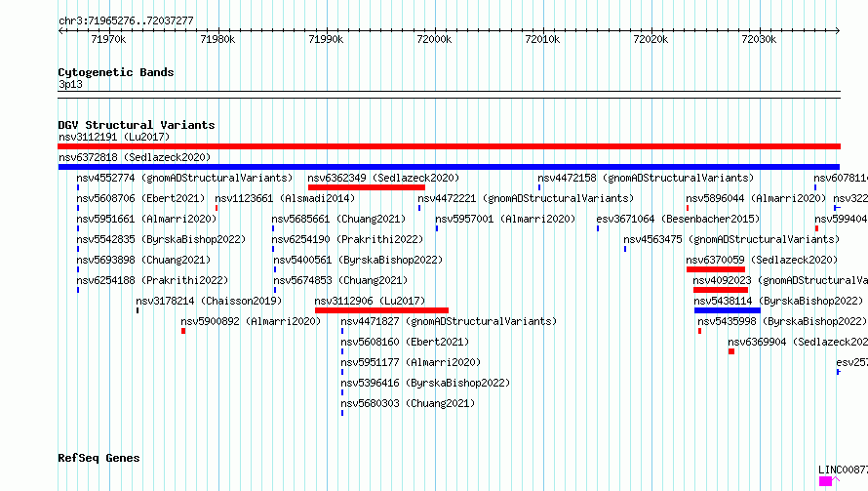Open nsv4563475 (gnomADStructuralVariants) label
Viewport: 868px width, 491px height.
tap(731, 239)
